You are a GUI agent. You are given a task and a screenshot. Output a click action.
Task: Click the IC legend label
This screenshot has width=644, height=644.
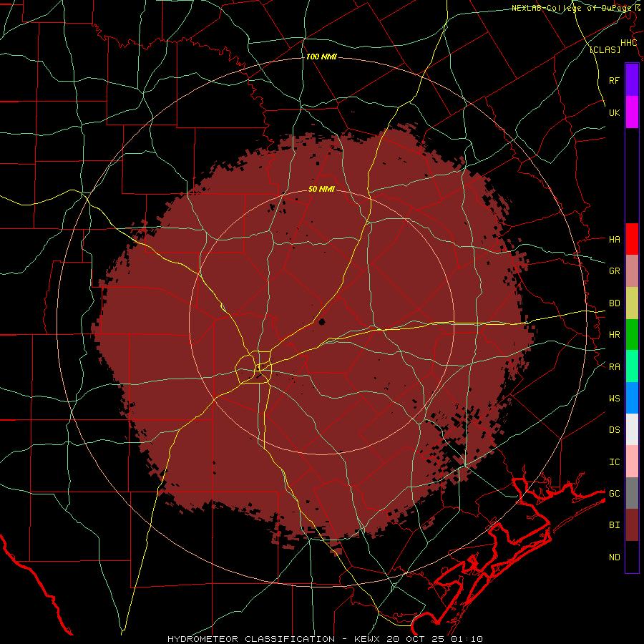(x=614, y=462)
